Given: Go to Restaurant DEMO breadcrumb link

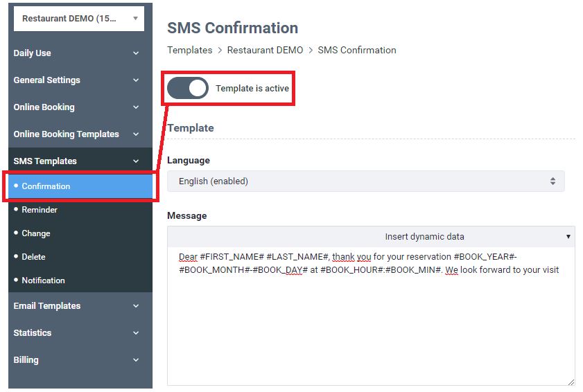Looking at the screenshot, I should pyautogui.click(x=265, y=50).
